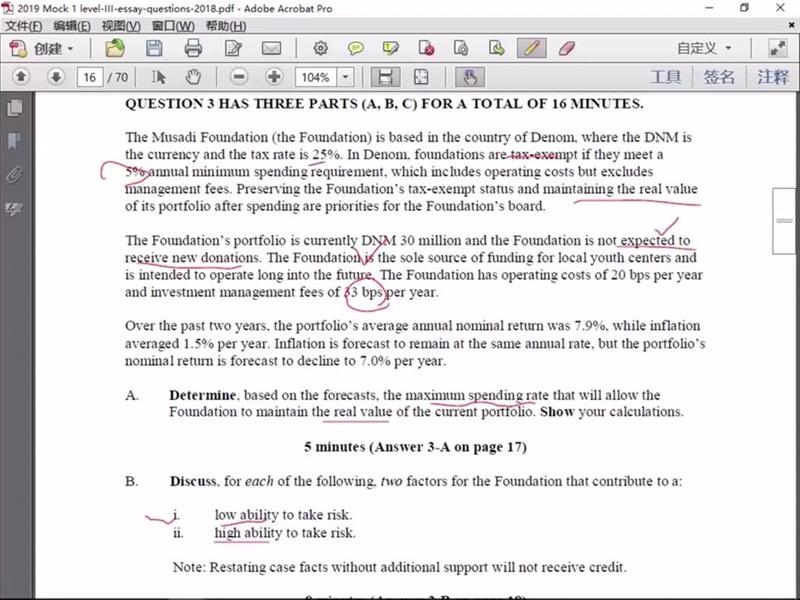Select the eraser tool icon
Screen dimensions: 800x600
(x=567, y=48)
